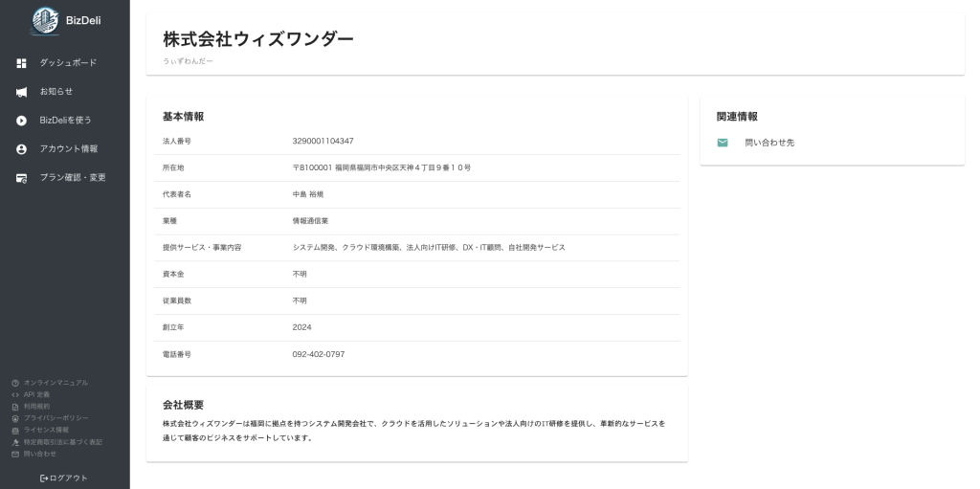Click the industry value 情報通信業

click(311, 221)
